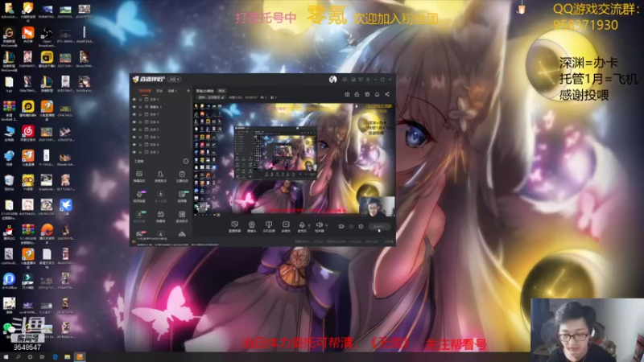Mute the microphone icon in bottom toolbar

[x=302, y=227]
